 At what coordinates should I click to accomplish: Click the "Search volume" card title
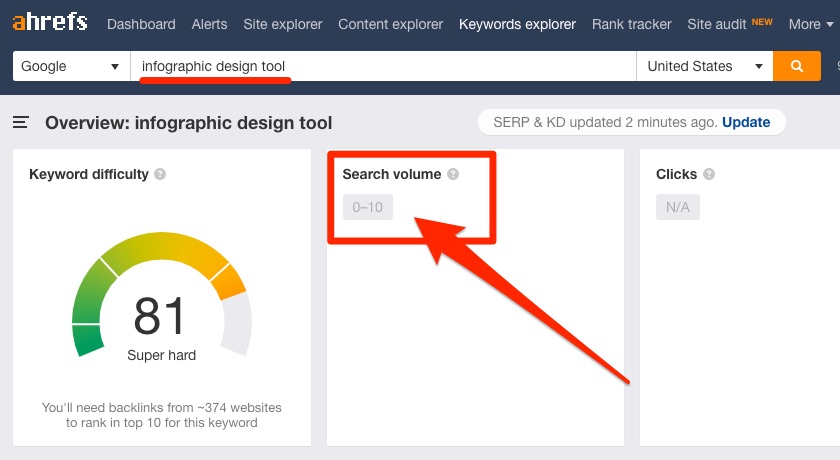pyautogui.click(x=392, y=174)
